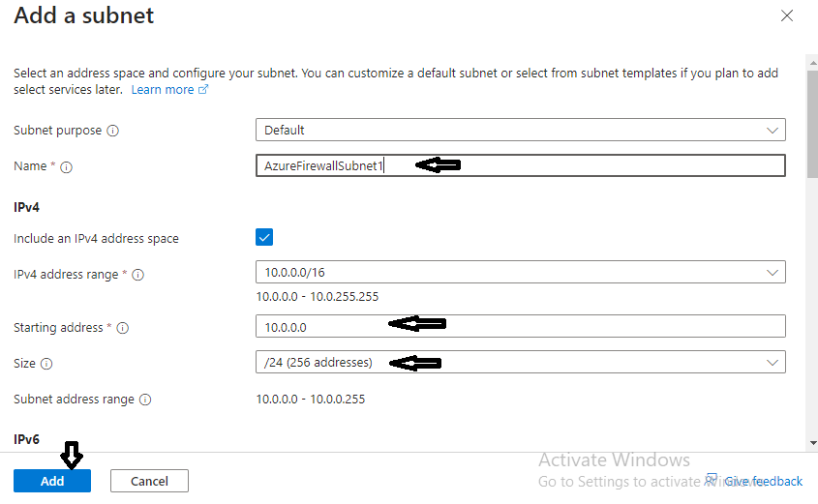Click info icon beside Subnet address range

[x=144, y=400]
